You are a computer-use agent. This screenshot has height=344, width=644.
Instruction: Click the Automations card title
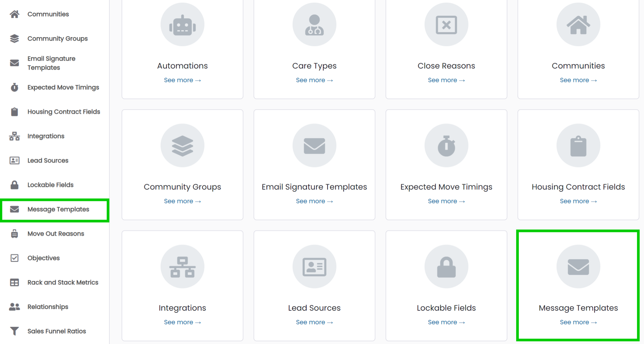point(182,66)
